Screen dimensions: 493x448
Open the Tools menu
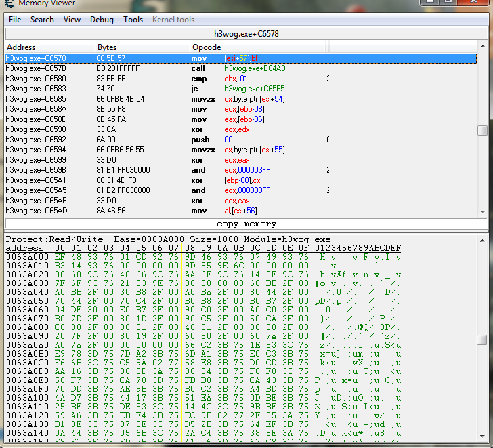click(x=133, y=20)
